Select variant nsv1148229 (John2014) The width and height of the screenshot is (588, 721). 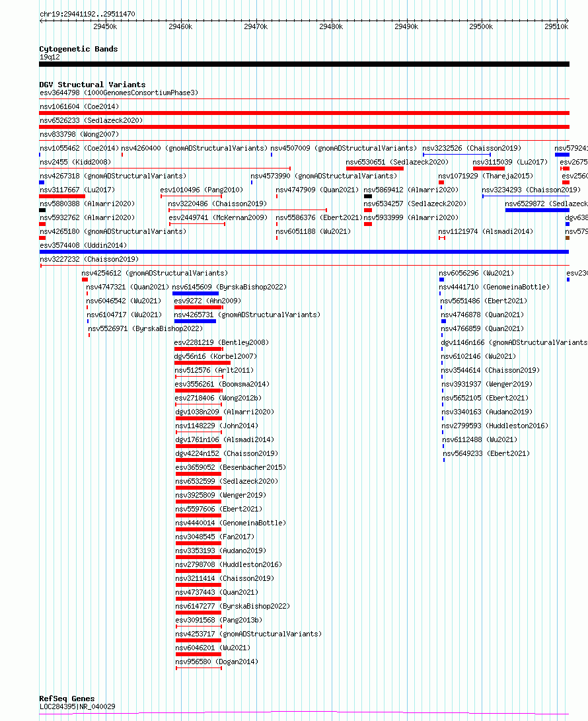[x=217, y=426]
